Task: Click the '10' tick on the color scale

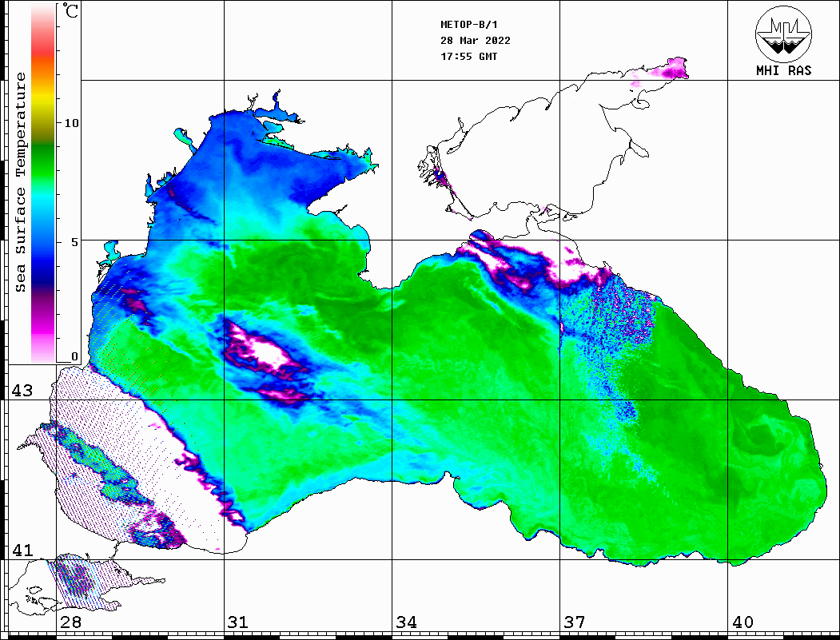Action: coord(71,123)
